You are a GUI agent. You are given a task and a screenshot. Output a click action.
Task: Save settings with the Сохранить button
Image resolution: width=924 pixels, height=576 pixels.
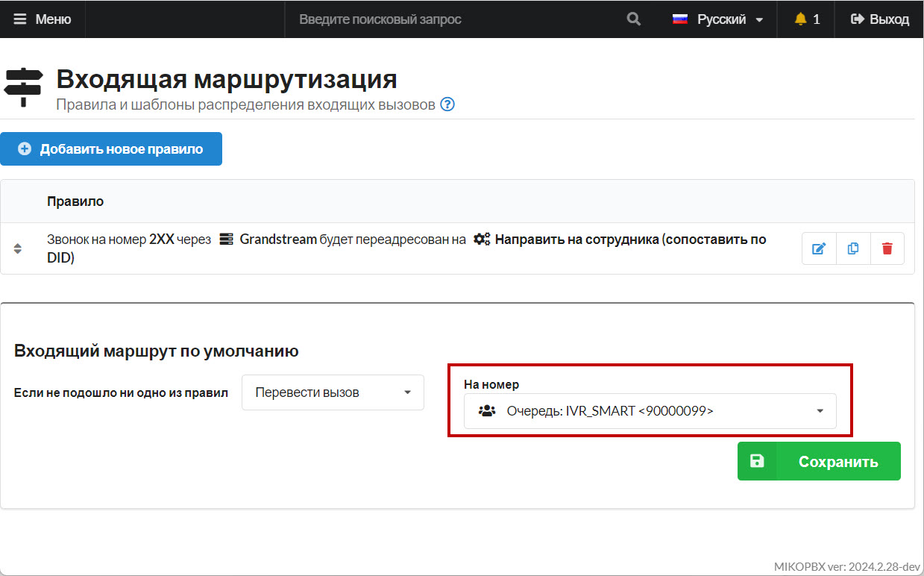pos(819,461)
